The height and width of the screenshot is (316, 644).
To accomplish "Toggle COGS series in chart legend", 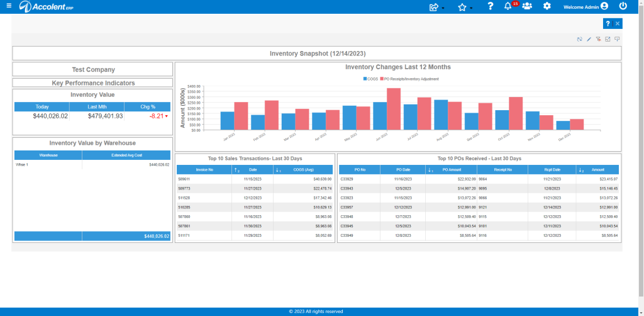I will pyautogui.click(x=370, y=79).
